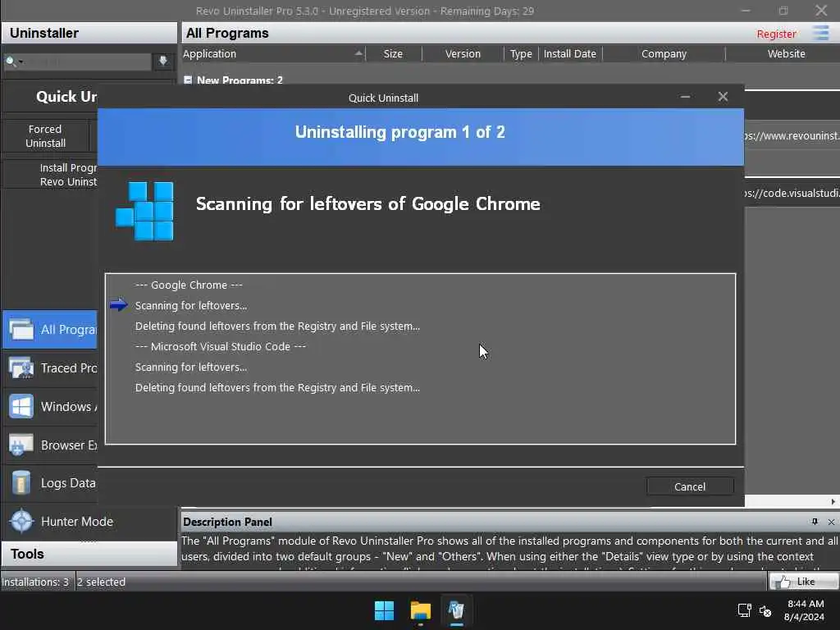
Task: Open File Explorer from the taskbar
Action: click(421, 610)
